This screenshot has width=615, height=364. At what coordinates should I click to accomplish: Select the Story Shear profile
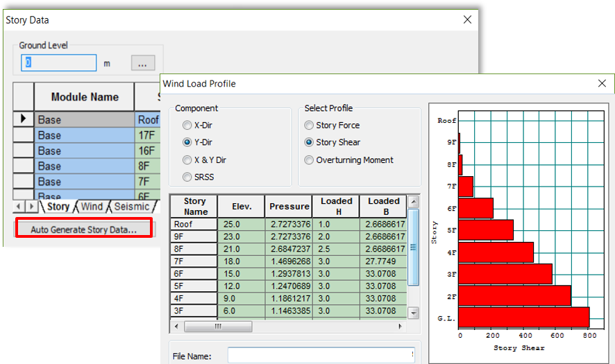309,142
